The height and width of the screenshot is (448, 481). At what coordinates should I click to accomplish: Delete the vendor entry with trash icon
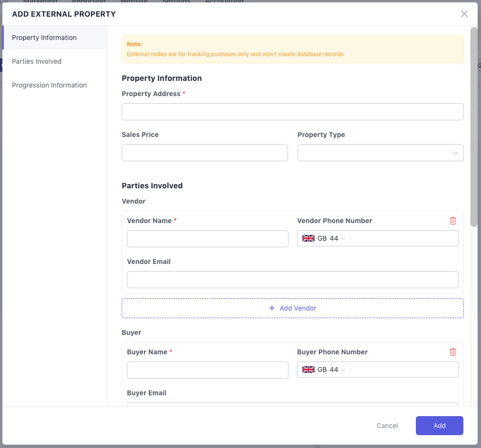click(x=453, y=221)
